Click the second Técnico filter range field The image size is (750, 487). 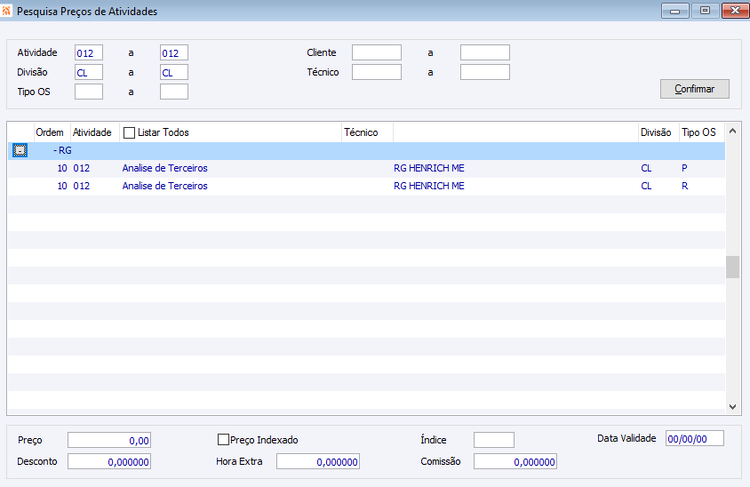(x=485, y=72)
